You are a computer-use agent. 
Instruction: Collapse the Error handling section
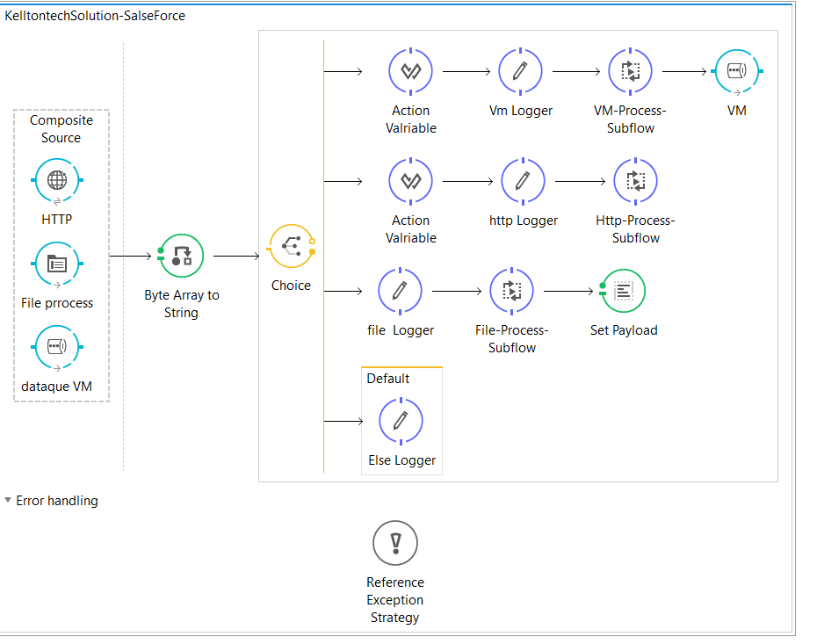(8, 501)
